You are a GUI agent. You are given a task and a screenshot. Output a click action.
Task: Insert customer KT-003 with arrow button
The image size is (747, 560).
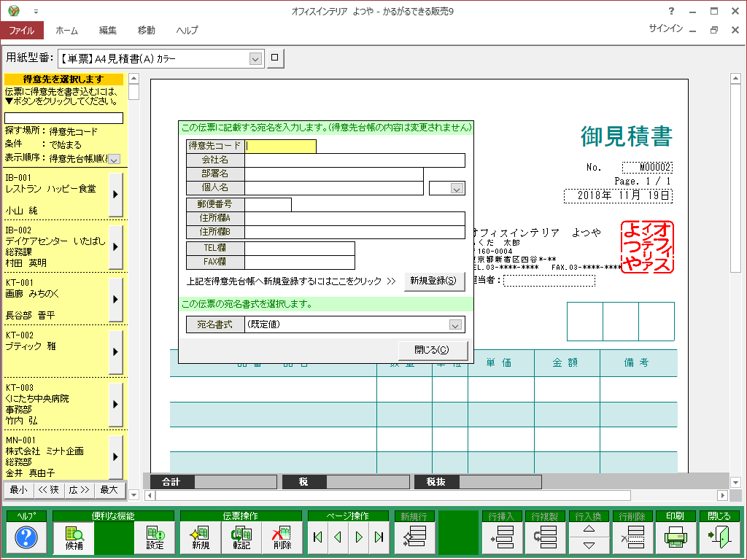point(115,404)
